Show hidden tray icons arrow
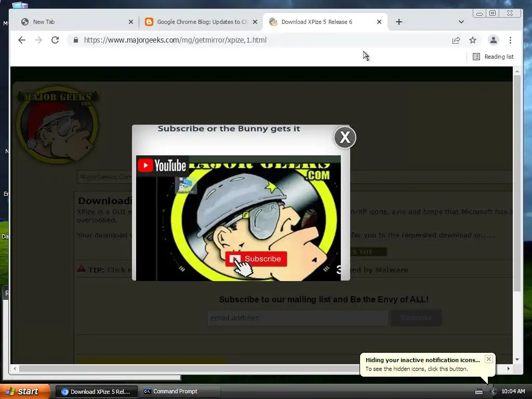Image resolution: width=532 pixels, height=399 pixels. (493, 392)
